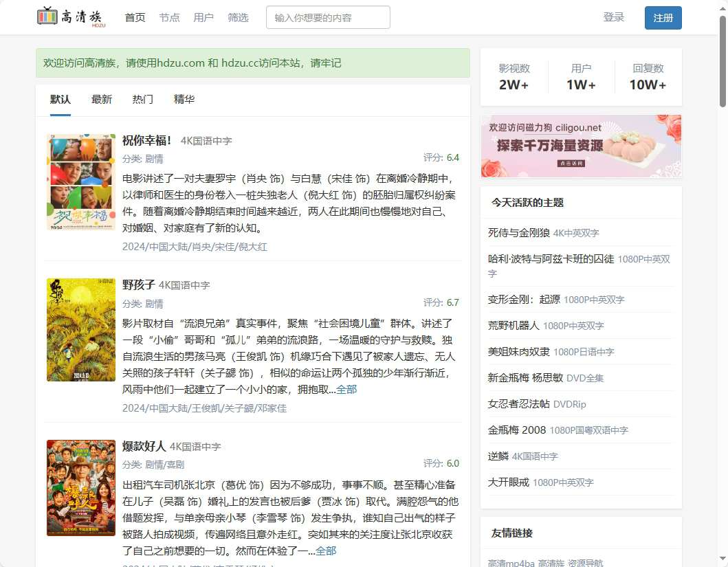Expand 爆款好人 description with 全部 link
The image size is (728, 567).
(326, 551)
